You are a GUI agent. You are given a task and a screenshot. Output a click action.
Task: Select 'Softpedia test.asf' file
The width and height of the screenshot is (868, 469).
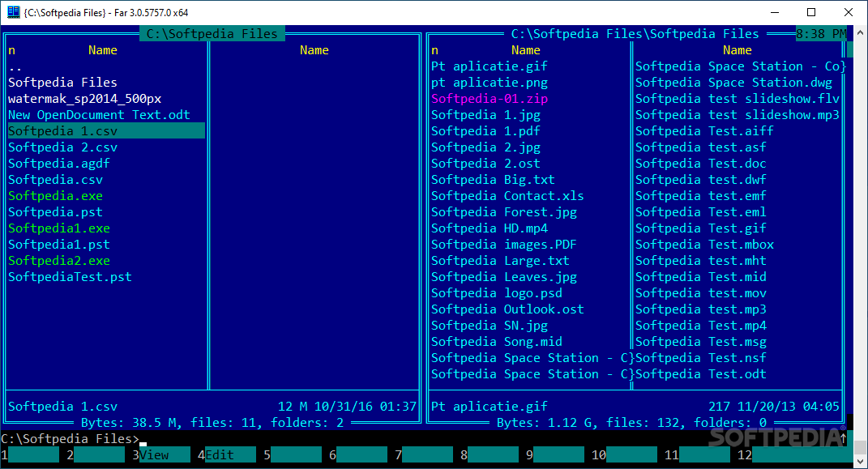[x=701, y=147]
